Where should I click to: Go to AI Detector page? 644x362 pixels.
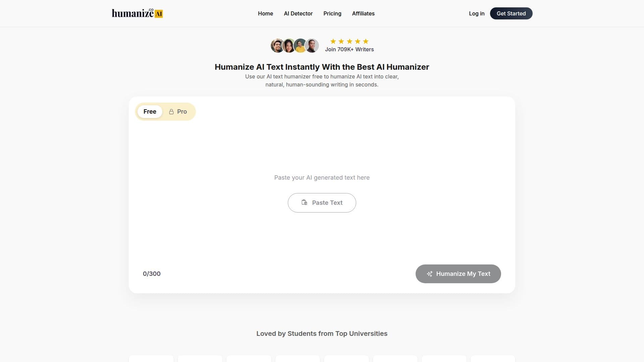tap(298, 13)
